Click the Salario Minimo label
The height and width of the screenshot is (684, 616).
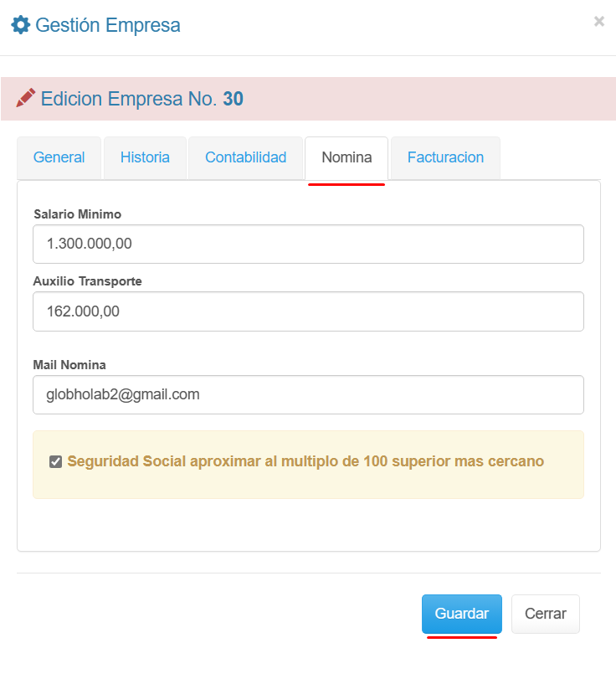(77, 214)
